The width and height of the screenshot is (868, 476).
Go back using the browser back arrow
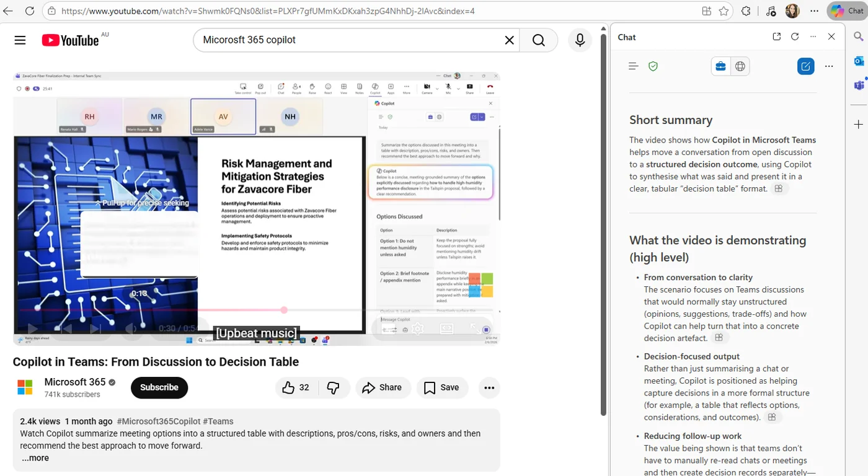[8, 11]
